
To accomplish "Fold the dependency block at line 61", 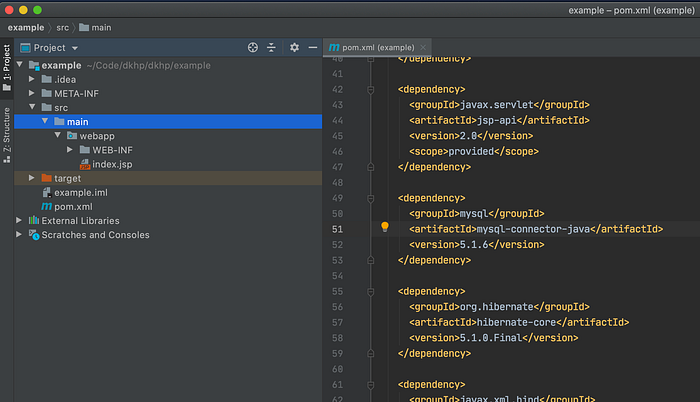I will 371,385.
